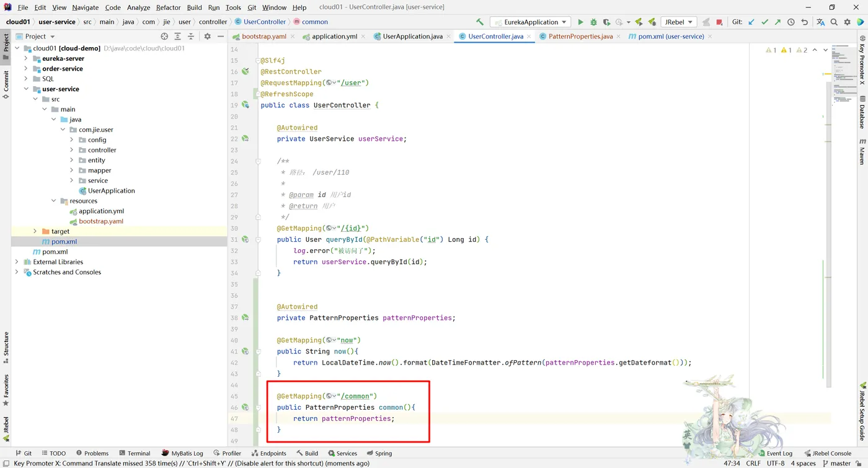Toggle the Structure tool window stripe
Screen dimensions: 868x468
click(6, 348)
